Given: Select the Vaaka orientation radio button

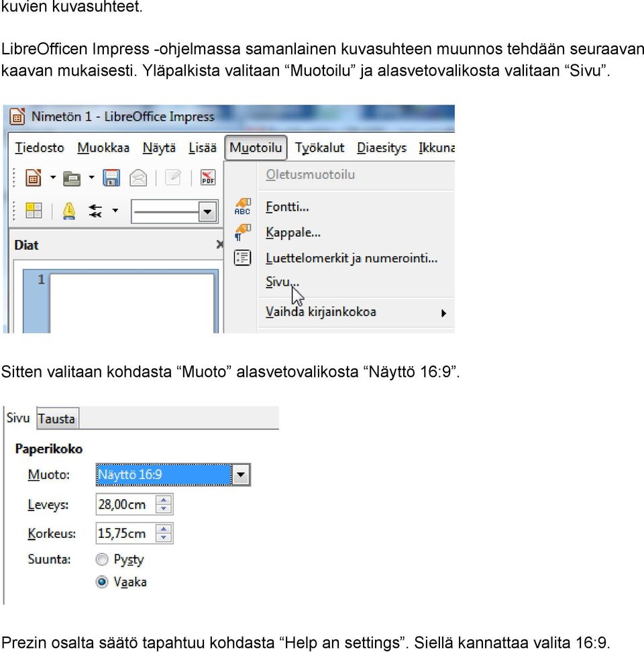Looking at the screenshot, I should (102, 582).
